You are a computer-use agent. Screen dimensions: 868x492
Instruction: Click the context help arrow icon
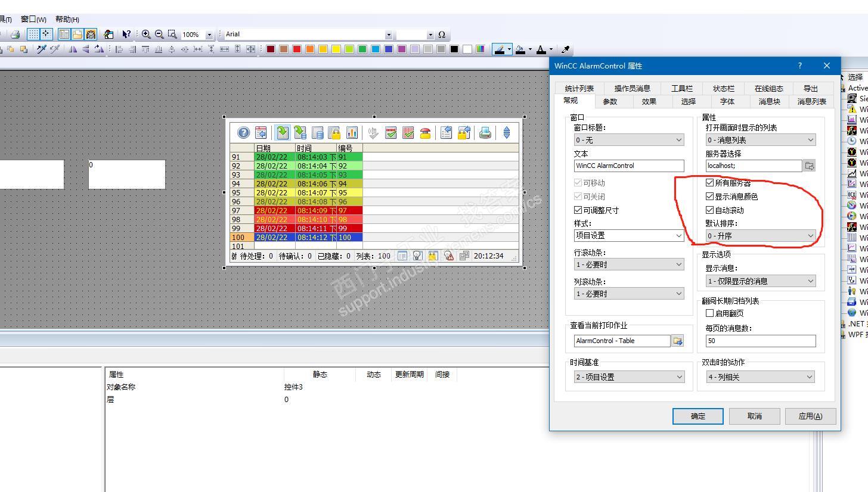click(x=126, y=35)
